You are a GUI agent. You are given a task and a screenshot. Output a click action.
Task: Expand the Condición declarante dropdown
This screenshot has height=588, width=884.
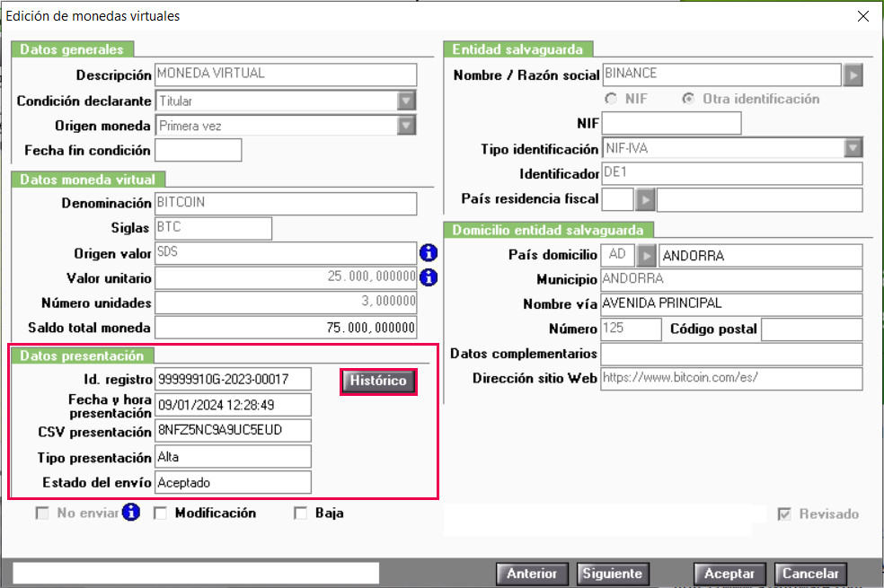pos(406,101)
